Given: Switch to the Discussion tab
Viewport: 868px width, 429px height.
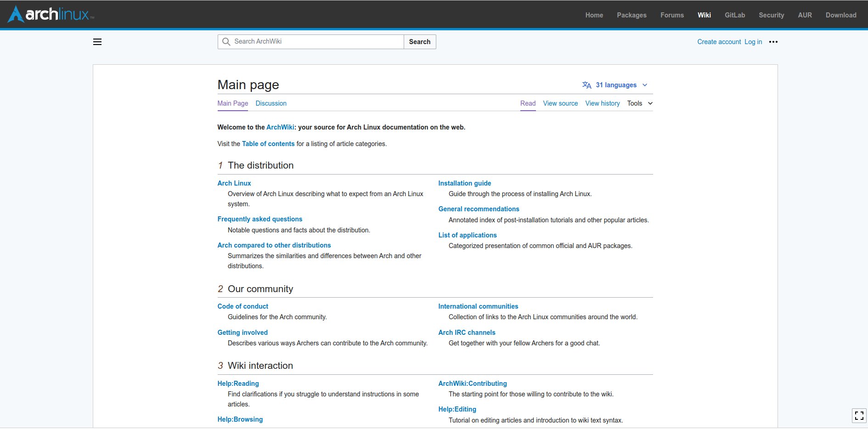Looking at the screenshot, I should [271, 103].
